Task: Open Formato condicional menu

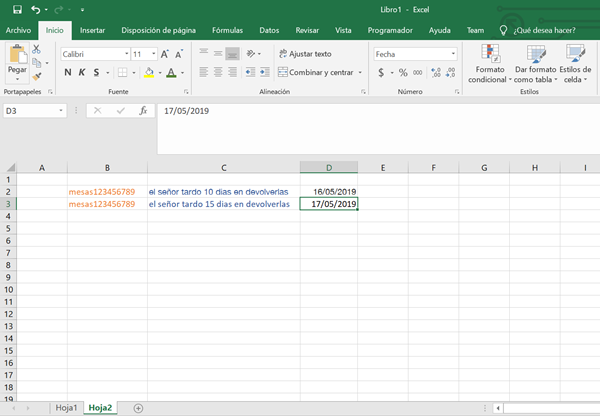Action: pos(490,66)
